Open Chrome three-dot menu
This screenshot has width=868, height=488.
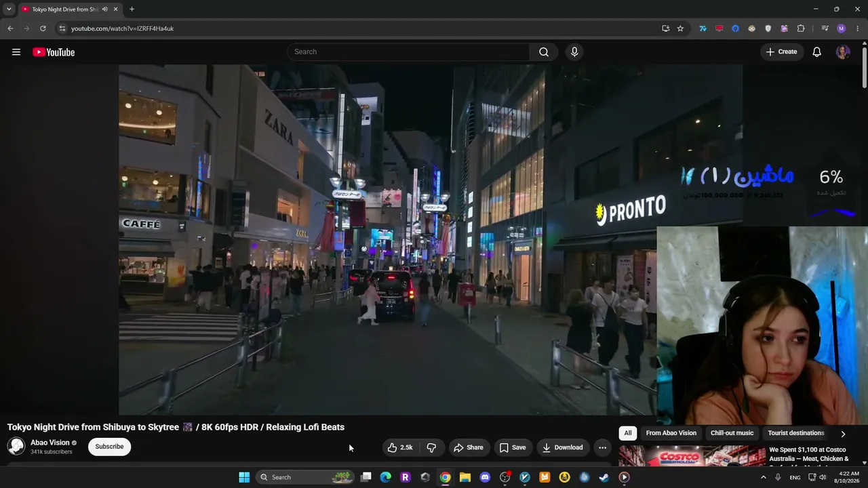[x=858, y=28]
